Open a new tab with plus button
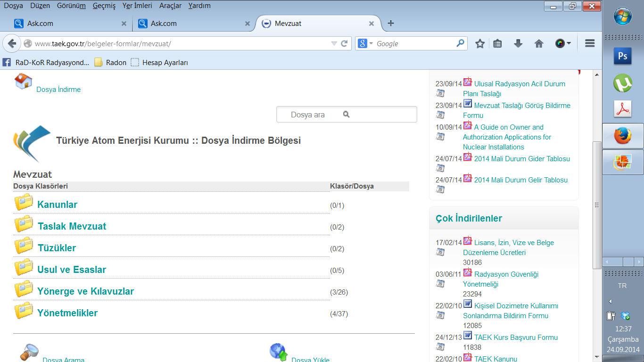This screenshot has width=644, height=362. point(390,23)
